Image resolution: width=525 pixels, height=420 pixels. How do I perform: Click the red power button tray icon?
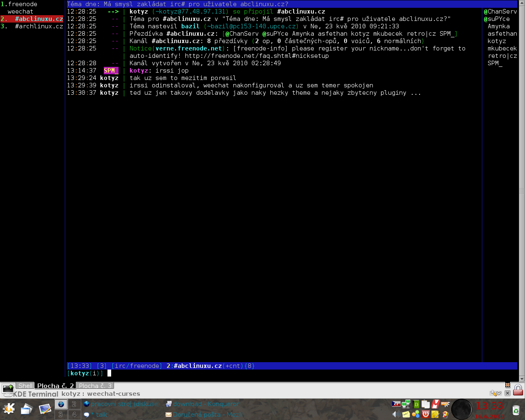tap(426, 414)
